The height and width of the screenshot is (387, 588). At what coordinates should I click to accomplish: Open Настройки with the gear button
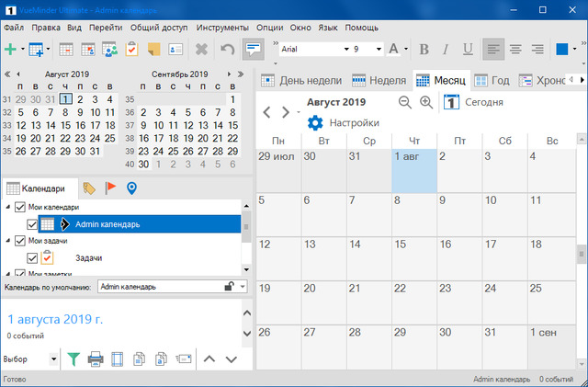tap(315, 122)
